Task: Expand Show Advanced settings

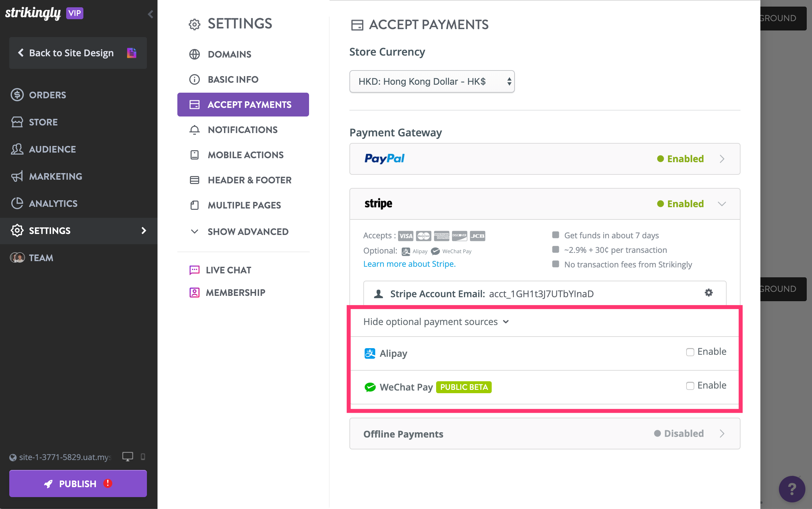Action: point(239,232)
